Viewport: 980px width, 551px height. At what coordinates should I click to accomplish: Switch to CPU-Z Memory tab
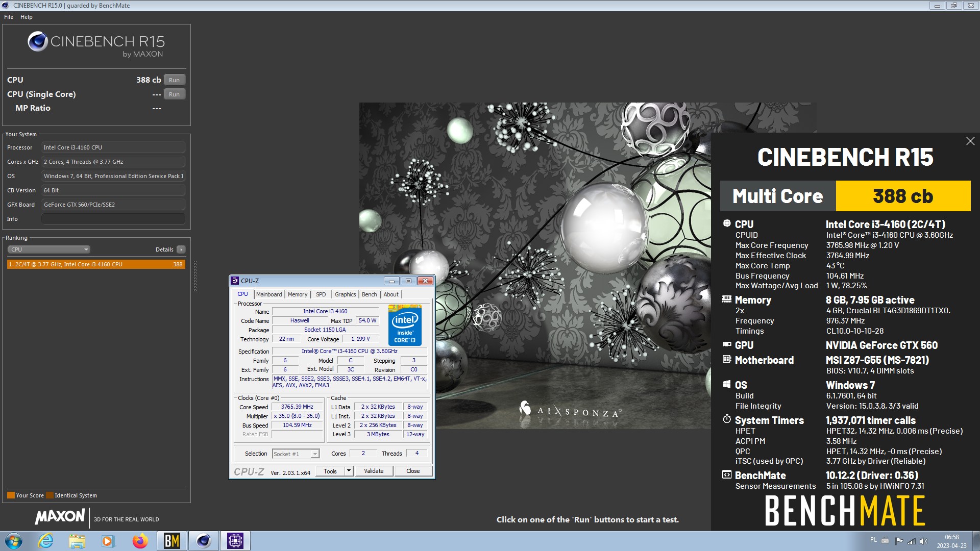[298, 294]
